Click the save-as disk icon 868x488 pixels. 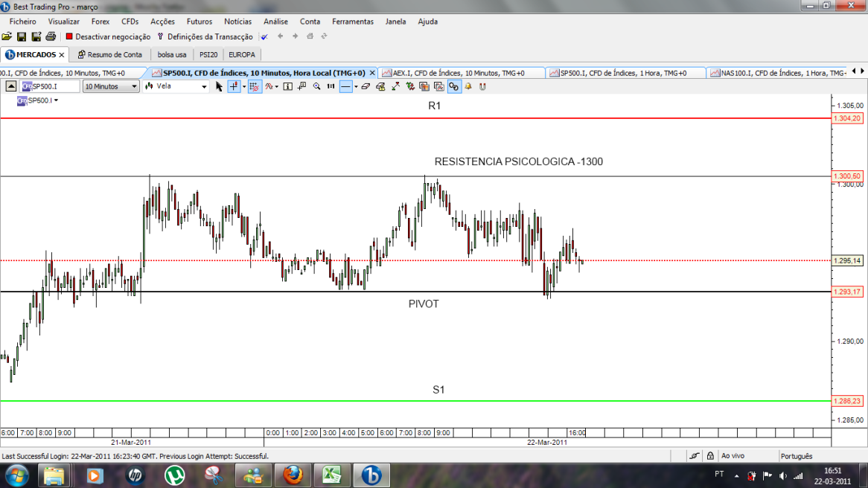[36, 36]
